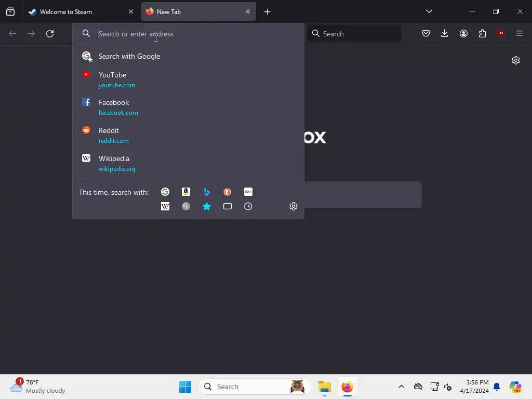Switch to Welcome to Steam tab
This screenshot has height=399, width=532.
click(x=81, y=12)
